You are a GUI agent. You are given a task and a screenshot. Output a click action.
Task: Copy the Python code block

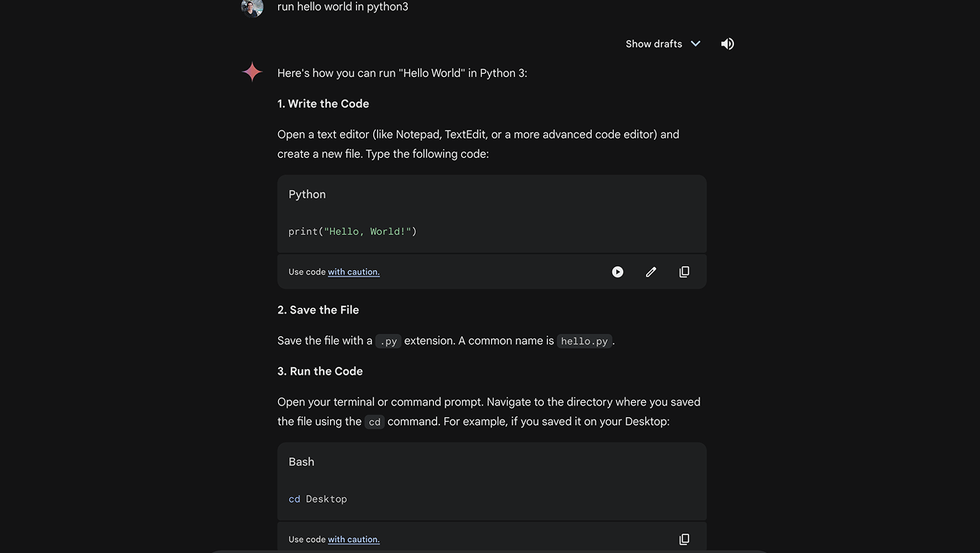685,272
